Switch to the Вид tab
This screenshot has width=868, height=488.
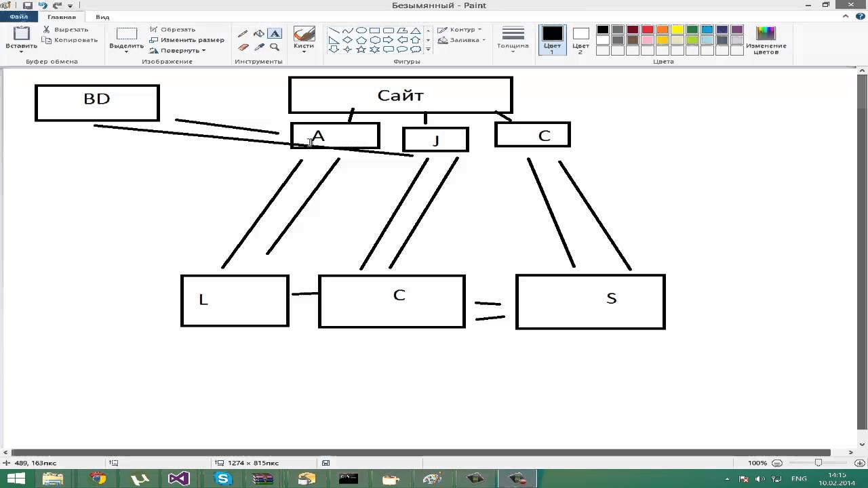tap(102, 17)
